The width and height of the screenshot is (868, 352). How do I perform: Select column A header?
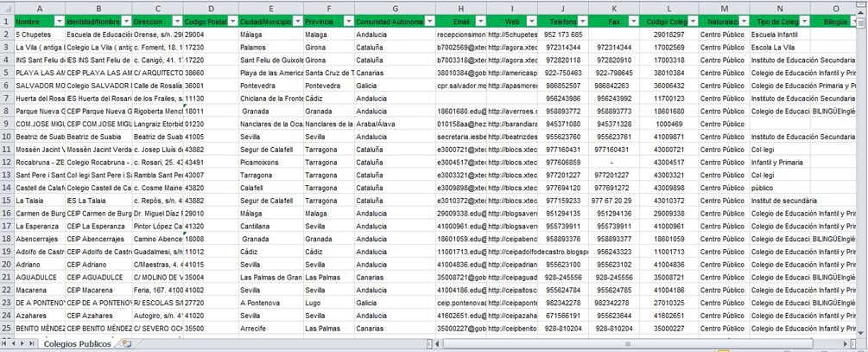(x=40, y=9)
